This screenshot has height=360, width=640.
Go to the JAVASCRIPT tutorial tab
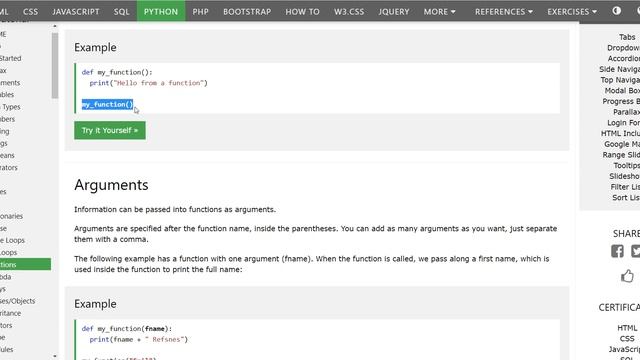(76, 11)
